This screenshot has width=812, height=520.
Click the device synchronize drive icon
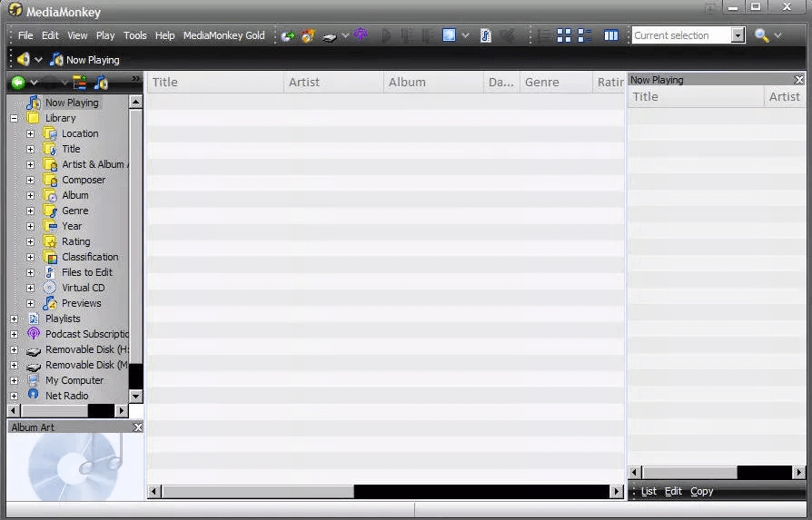(330, 36)
